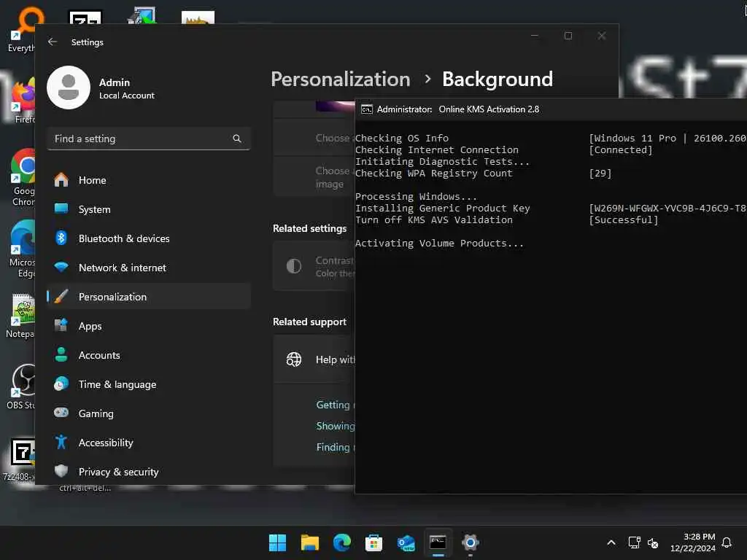This screenshot has width=747, height=560.
Task: Click the Personalization paintbrush icon
Action: point(61,296)
